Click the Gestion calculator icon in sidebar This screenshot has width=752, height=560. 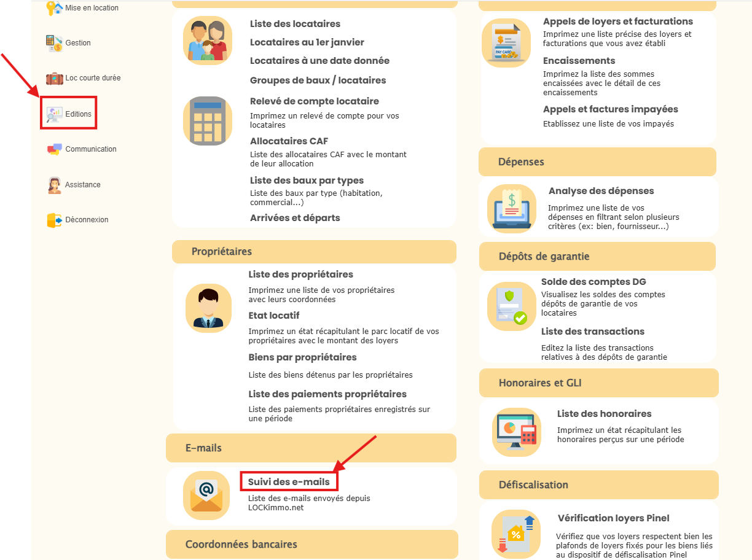(x=54, y=43)
